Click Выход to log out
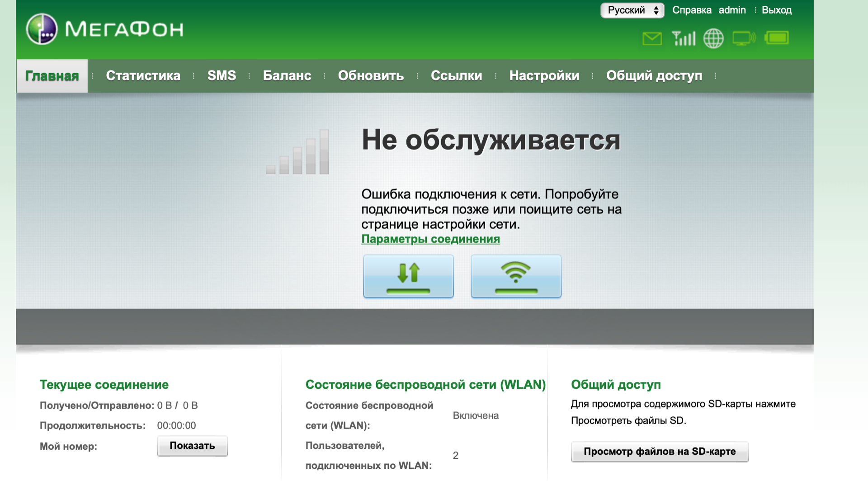 coord(777,10)
